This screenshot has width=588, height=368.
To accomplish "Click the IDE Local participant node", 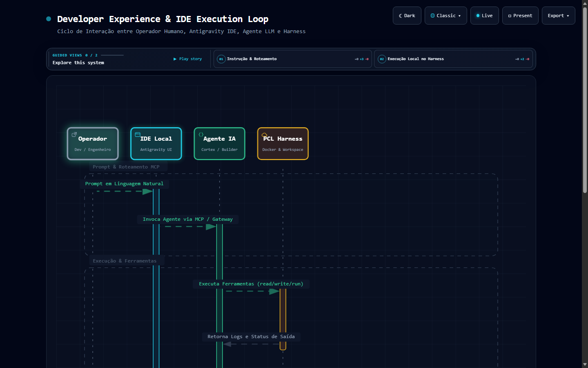I will point(156,144).
